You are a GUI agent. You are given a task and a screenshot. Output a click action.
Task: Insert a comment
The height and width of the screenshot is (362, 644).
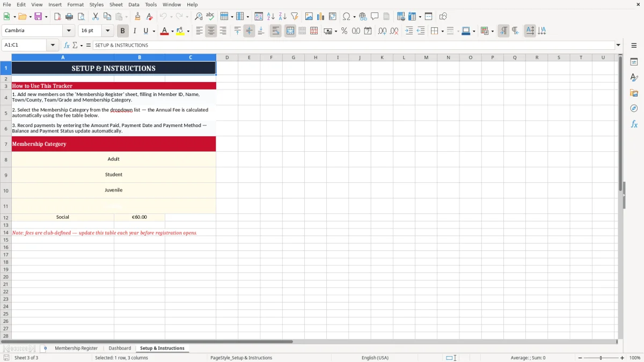point(375,17)
